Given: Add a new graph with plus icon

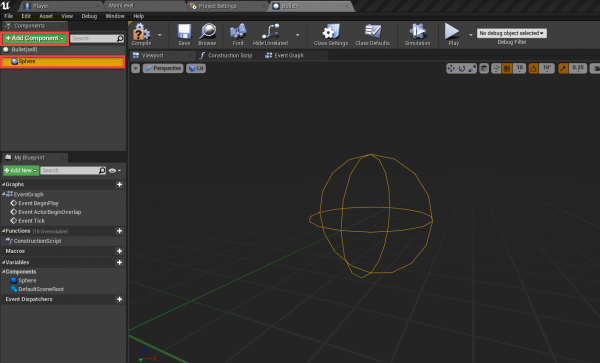Looking at the screenshot, I should (x=119, y=184).
